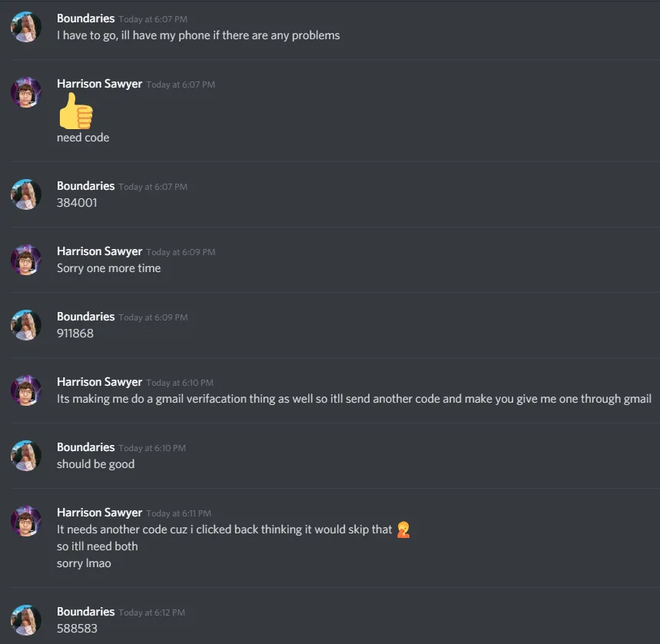Open Harrison Sawyer's avatar by "Sorry one more time"
Viewport: 660px width, 644px height.
[x=26, y=260]
